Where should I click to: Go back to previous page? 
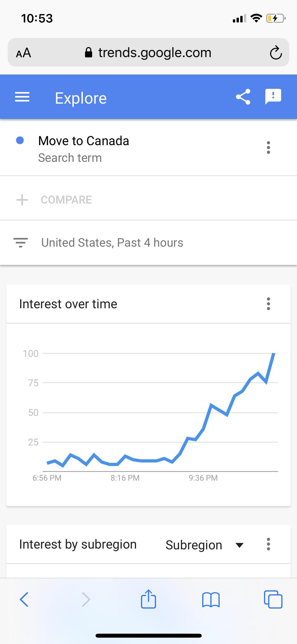(x=24, y=599)
